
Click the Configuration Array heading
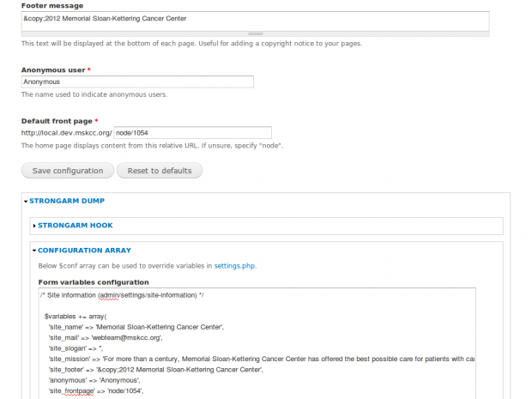tap(84, 251)
